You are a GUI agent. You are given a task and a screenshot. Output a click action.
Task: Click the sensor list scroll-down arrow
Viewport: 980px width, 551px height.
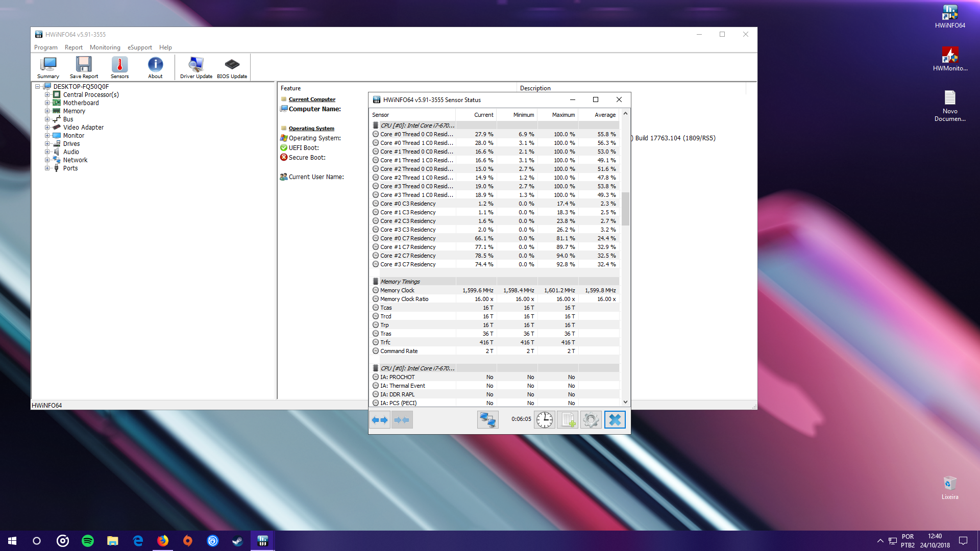pos(625,402)
